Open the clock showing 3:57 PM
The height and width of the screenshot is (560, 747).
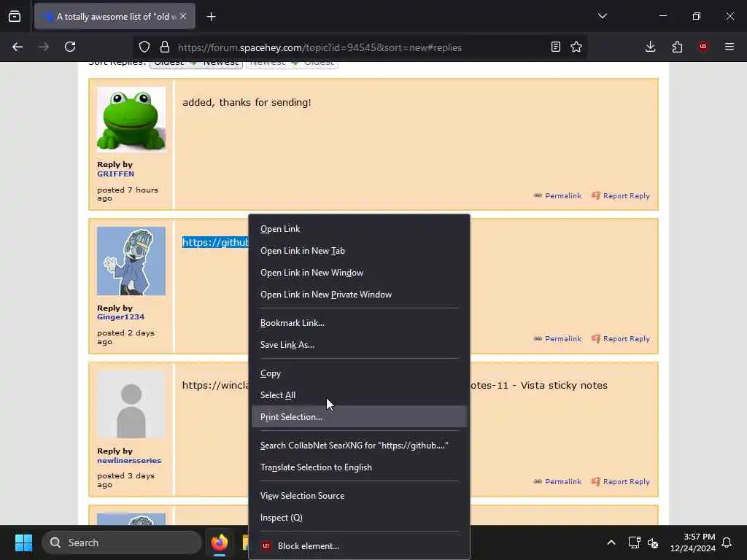(693, 542)
